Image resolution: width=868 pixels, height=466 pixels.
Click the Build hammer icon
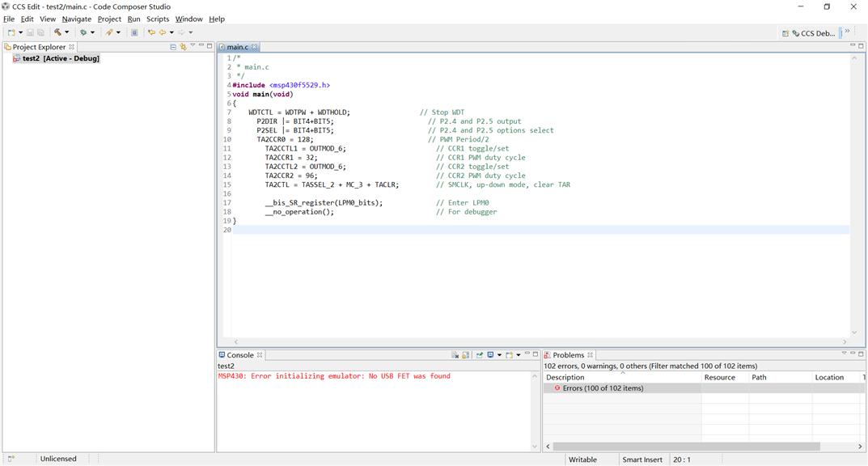tap(57, 32)
